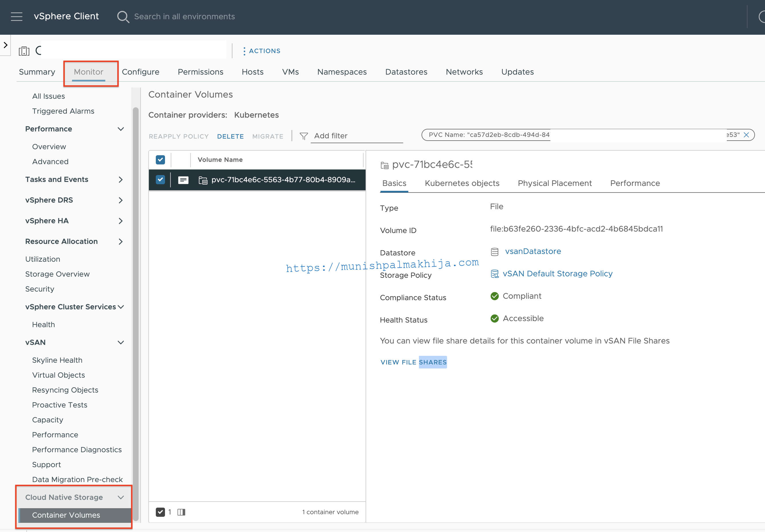Click the vsanDatastore datastore icon
The height and width of the screenshot is (532, 765).
point(494,252)
